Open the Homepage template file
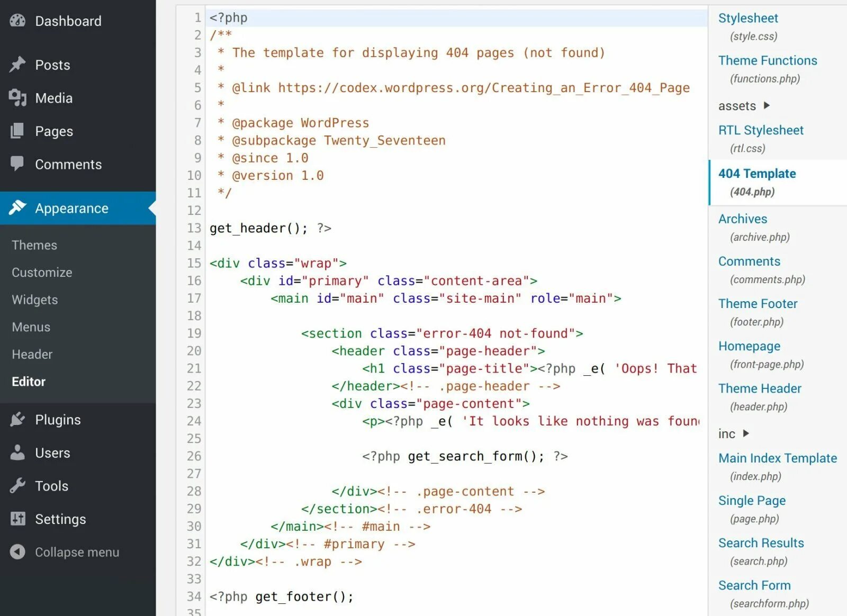The width and height of the screenshot is (847, 616). click(x=749, y=346)
